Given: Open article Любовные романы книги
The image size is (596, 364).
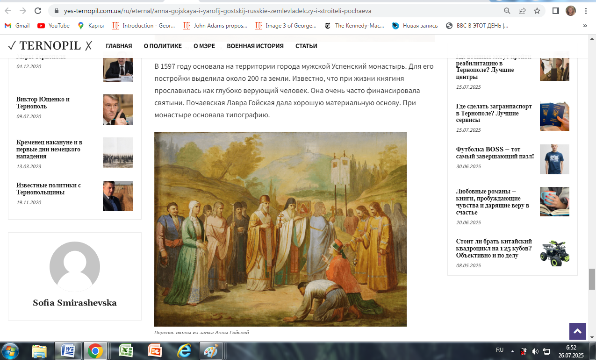Looking at the screenshot, I should click(493, 202).
